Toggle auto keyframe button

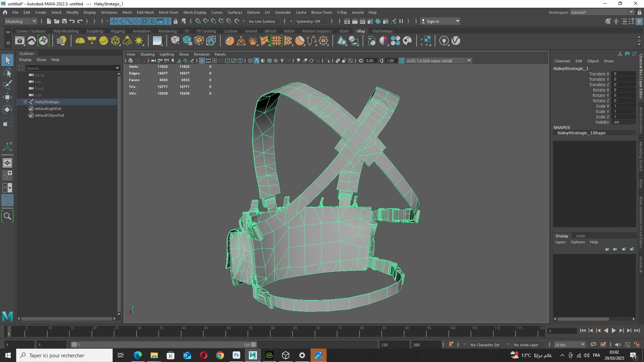628,345
